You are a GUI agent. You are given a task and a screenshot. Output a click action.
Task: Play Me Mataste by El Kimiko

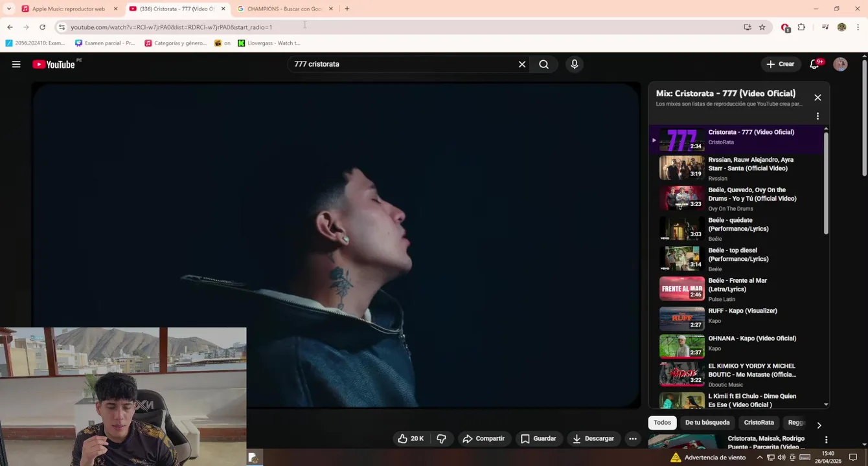(737, 375)
